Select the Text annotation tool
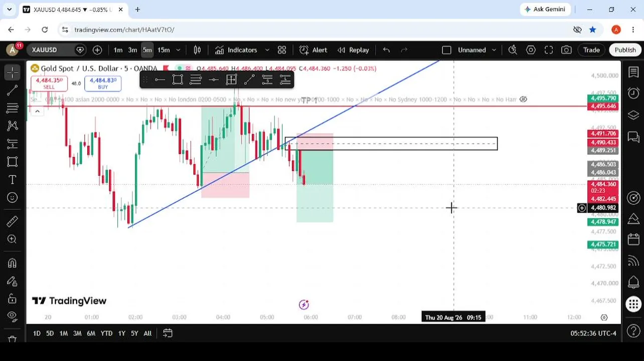This screenshot has width=644, height=361. pos(13,179)
